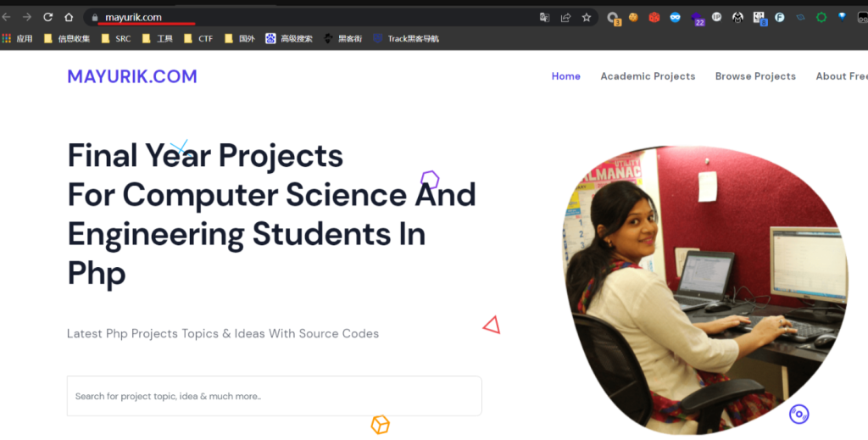Click the padlock site info icon

click(95, 18)
